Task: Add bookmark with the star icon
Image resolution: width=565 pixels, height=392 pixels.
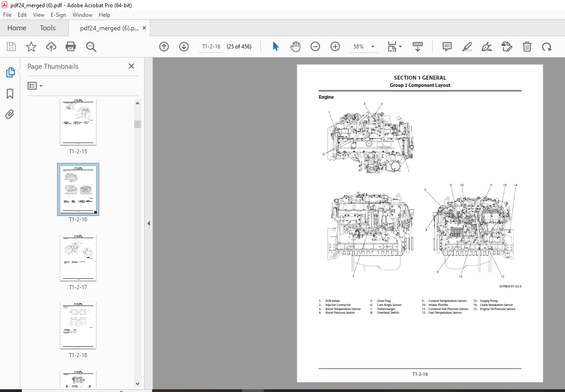Action: point(31,47)
